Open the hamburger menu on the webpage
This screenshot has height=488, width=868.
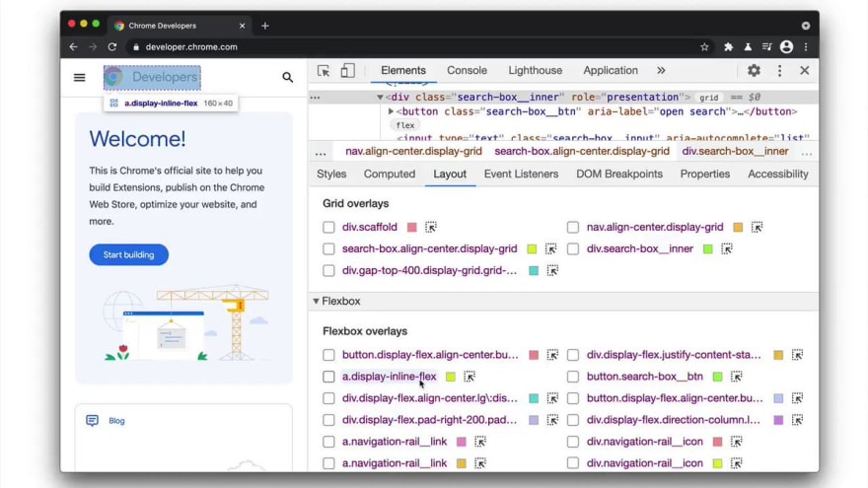tap(80, 78)
